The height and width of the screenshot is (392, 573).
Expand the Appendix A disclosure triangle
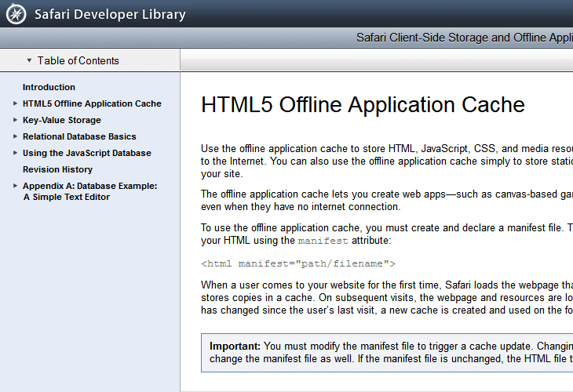coord(15,186)
